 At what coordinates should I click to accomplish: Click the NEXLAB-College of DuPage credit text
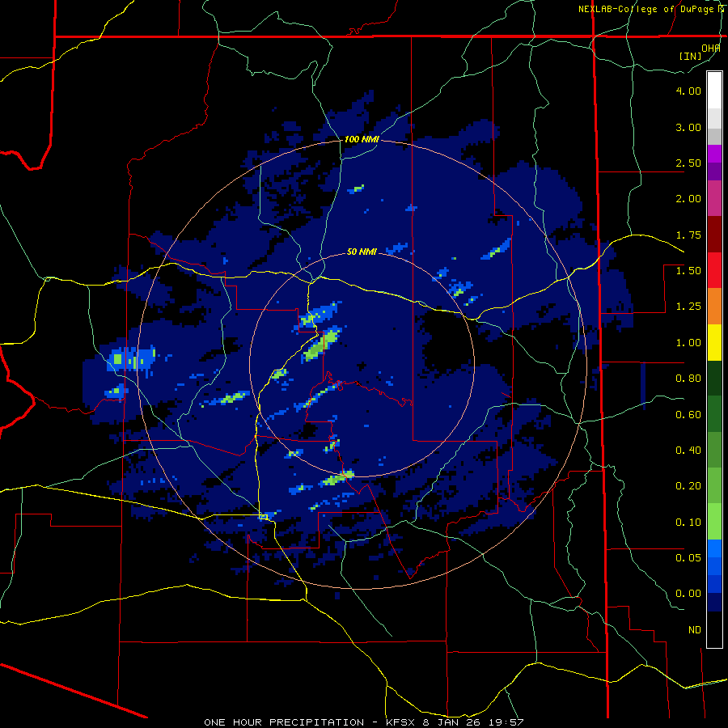pos(646,9)
